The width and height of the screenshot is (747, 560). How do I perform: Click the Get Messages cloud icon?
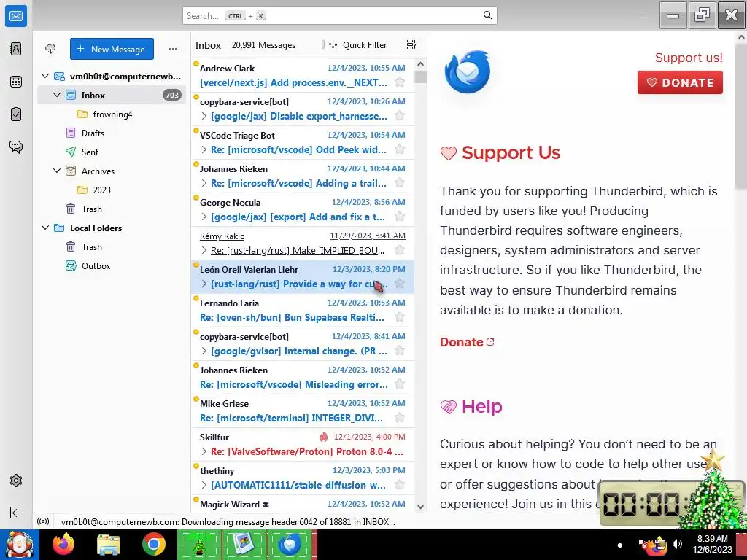pyautogui.click(x=50, y=49)
